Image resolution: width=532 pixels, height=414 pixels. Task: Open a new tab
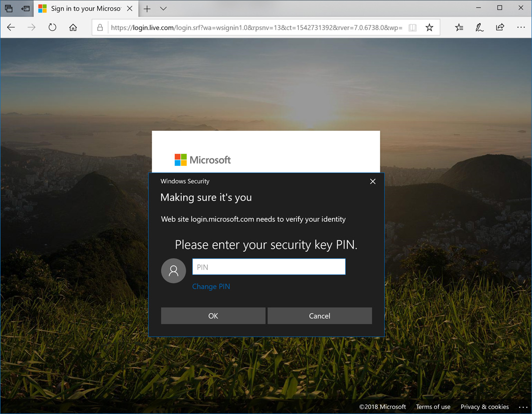point(147,8)
